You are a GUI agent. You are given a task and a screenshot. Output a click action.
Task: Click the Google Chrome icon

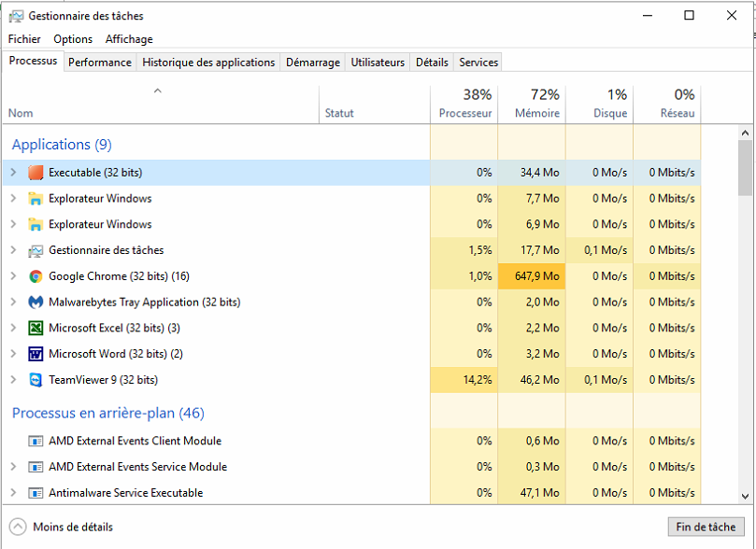click(x=36, y=276)
